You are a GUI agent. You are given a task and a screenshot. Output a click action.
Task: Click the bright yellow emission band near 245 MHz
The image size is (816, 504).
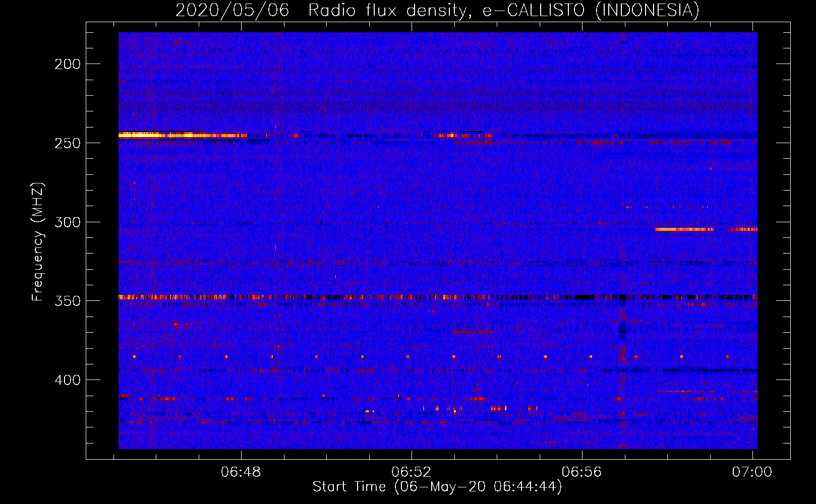(x=183, y=135)
